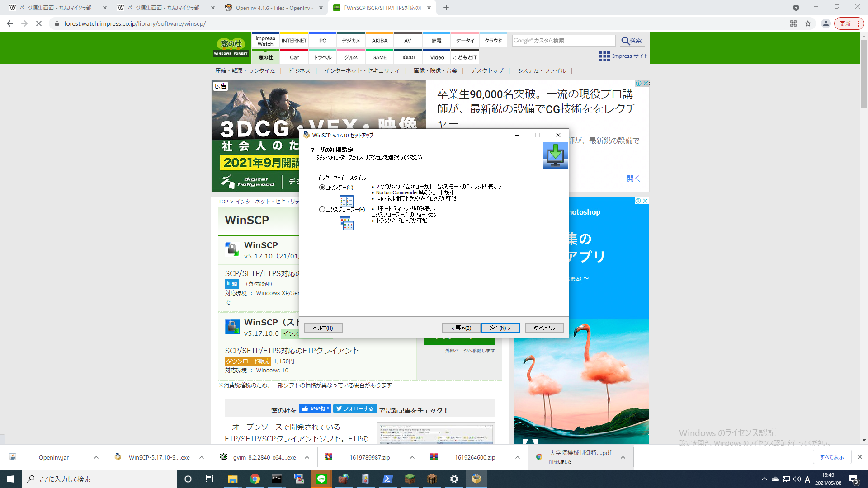This screenshot has height=488, width=868.
Task: Expand the OpenInv.jar download options chevron
Action: pyautogui.click(x=96, y=457)
